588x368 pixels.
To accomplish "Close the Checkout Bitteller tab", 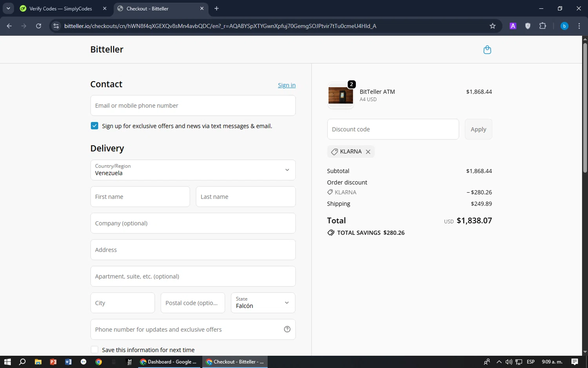I will point(202,8).
